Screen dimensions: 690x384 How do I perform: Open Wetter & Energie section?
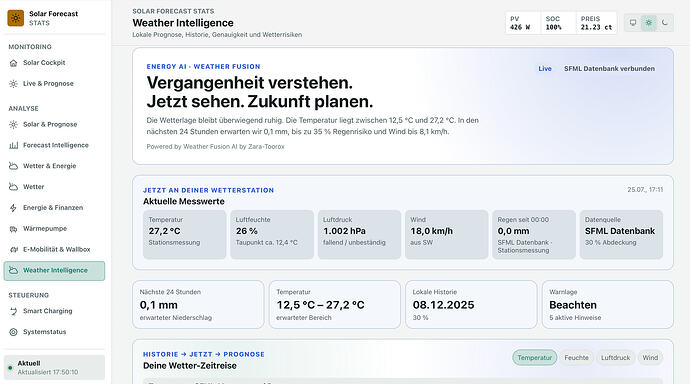coord(54,166)
